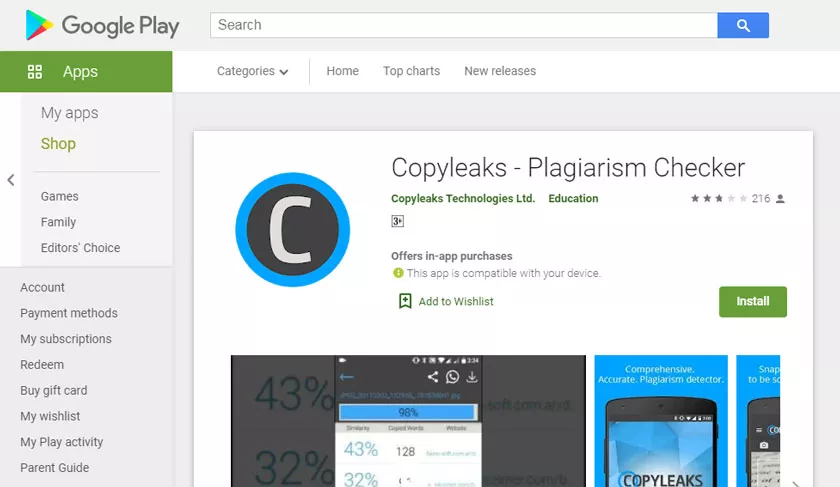Browse the Games category
Image resolution: width=840 pixels, height=487 pixels.
point(59,196)
